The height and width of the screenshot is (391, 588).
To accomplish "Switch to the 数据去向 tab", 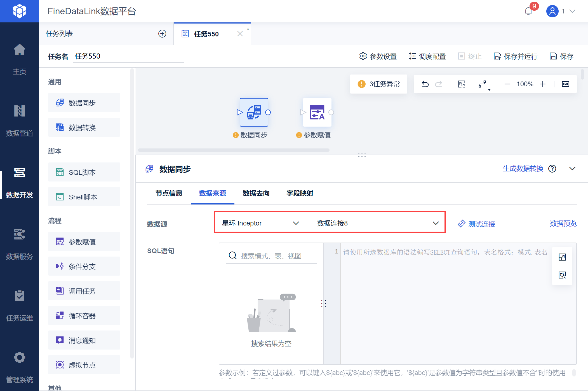I will pos(256,193).
